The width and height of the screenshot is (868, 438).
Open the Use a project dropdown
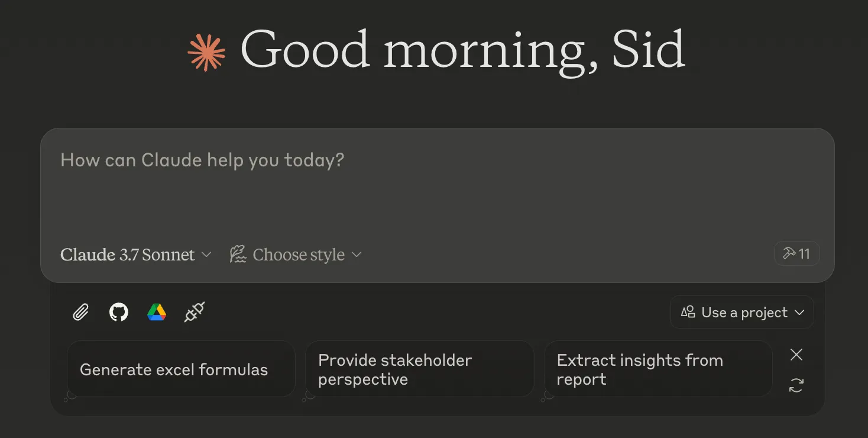pos(742,313)
